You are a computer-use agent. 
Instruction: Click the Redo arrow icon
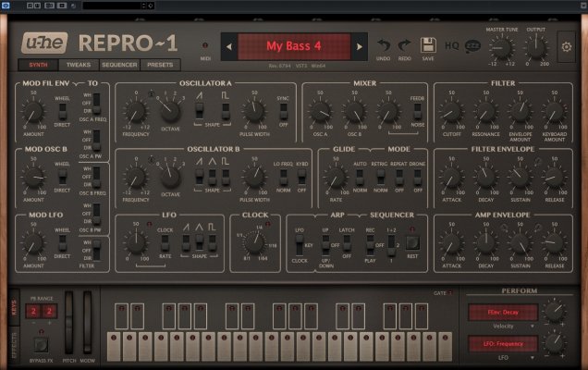(x=404, y=45)
